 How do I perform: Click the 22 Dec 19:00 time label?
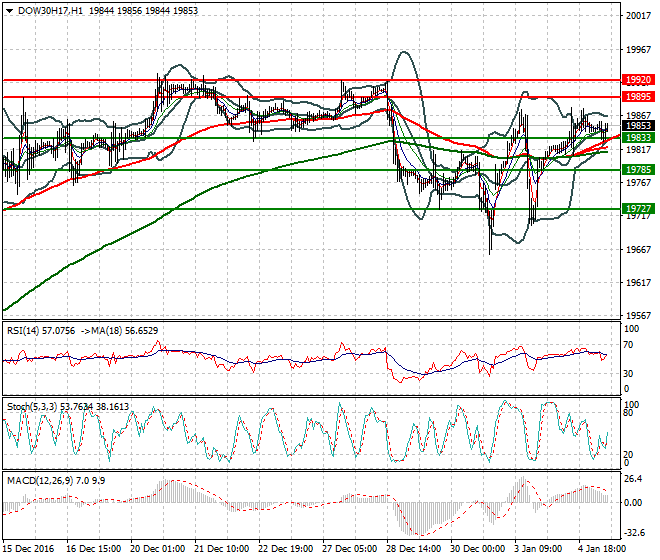(x=285, y=549)
